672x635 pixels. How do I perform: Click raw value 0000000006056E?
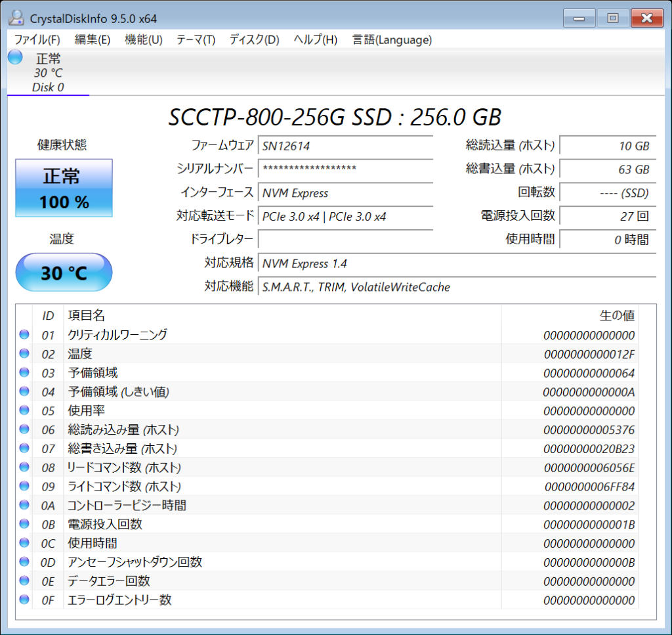pyautogui.click(x=589, y=468)
